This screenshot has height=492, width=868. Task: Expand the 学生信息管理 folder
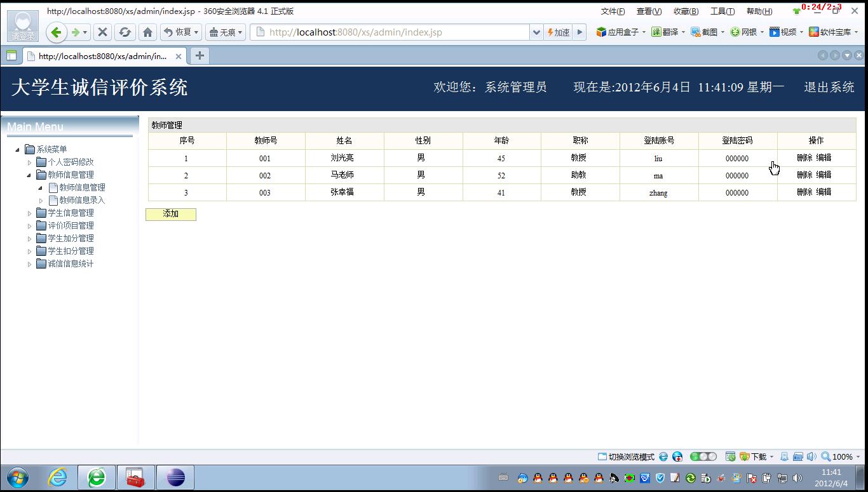[x=29, y=213]
